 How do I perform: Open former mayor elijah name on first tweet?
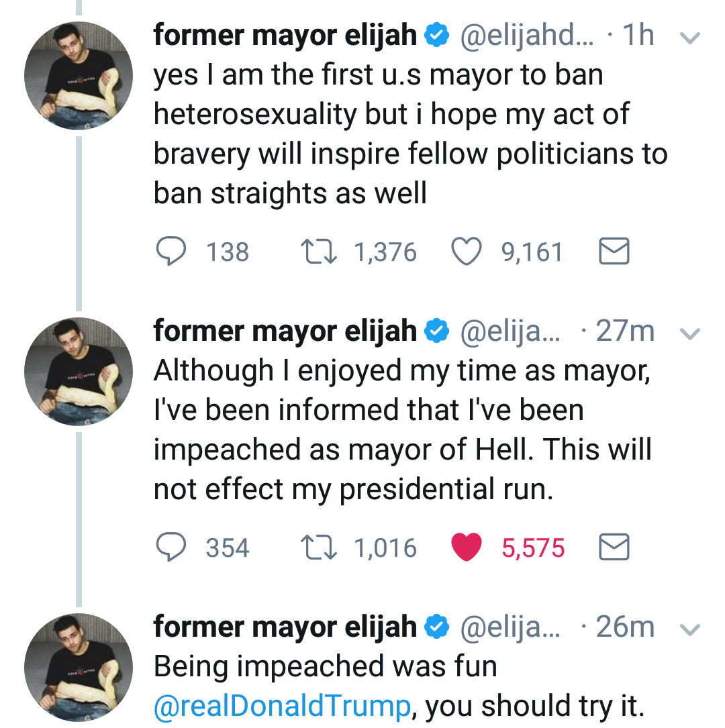(x=285, y=36)
